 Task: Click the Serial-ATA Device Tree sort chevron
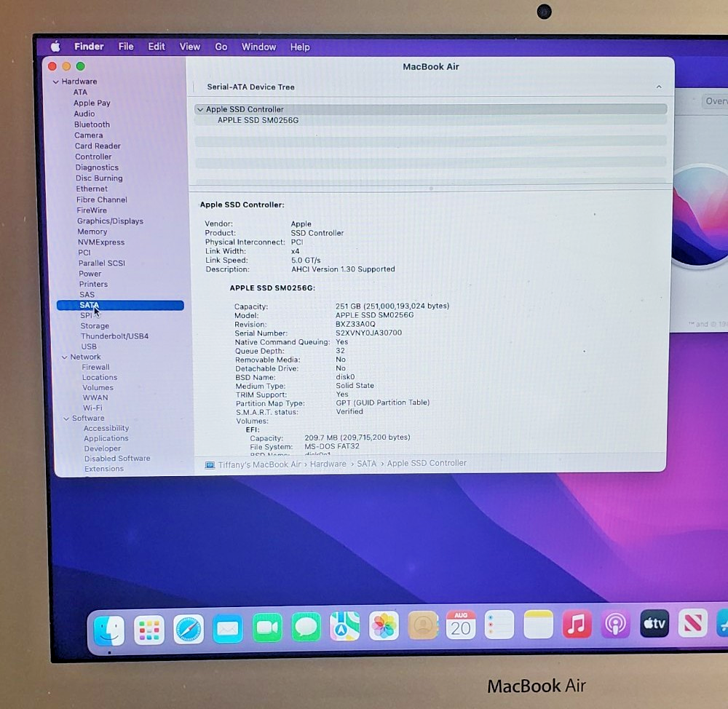(659, 87)
